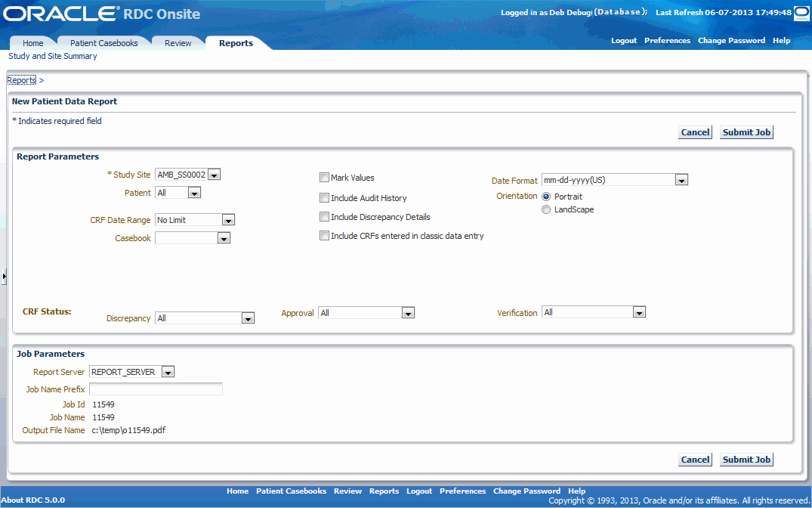812x508 pixels.
Task: Click bottom Cancel button
Action: click(x=695, y=460)
